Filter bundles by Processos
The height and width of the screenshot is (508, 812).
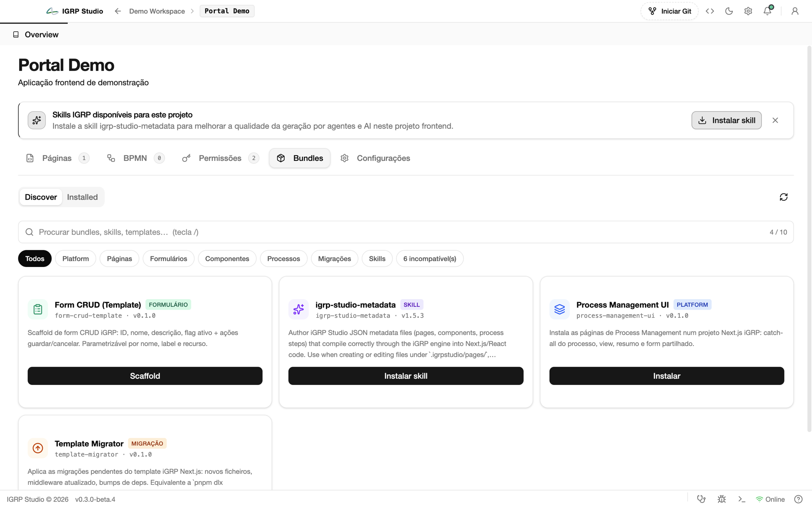[283, 258]
